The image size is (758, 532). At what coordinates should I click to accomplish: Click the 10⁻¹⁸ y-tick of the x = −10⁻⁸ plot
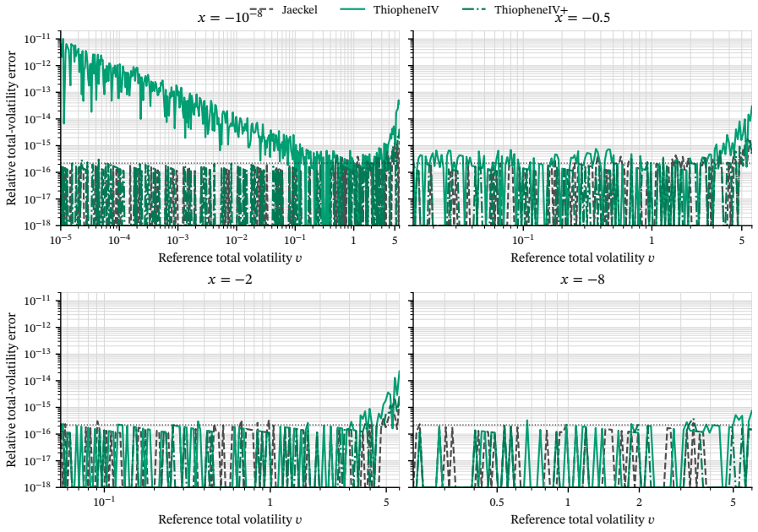click(39, 225)
